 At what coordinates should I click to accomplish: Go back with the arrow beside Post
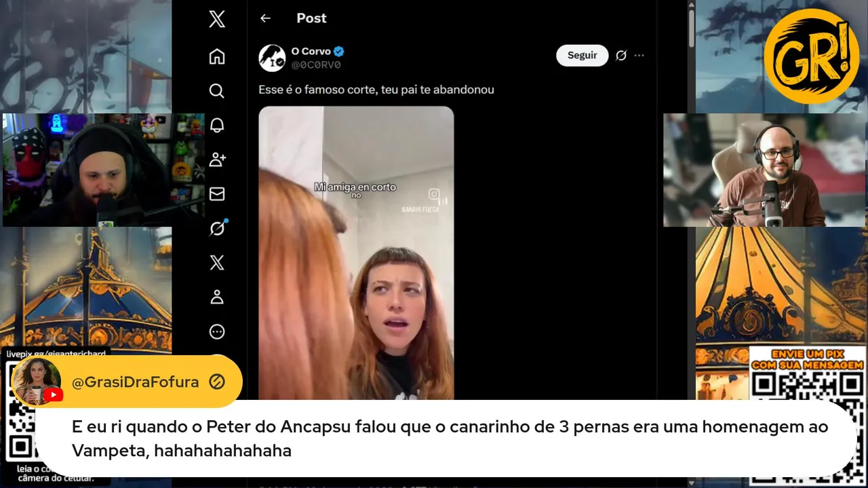pos(266,18)
